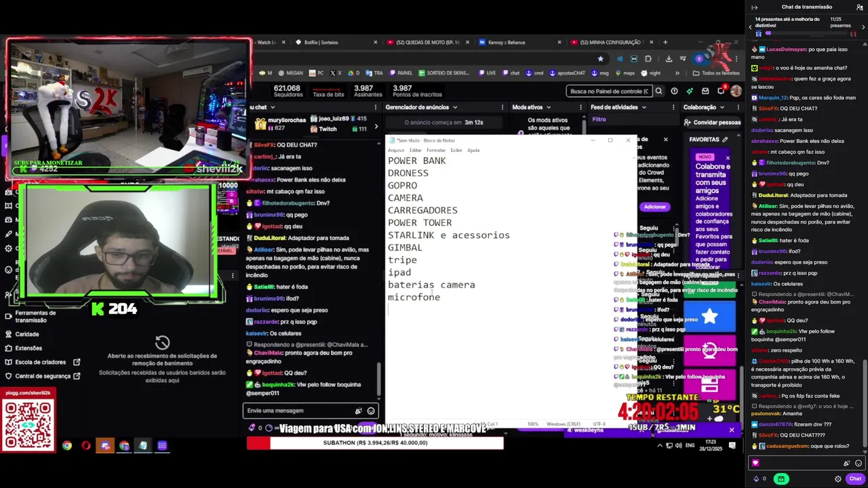Open a new browser tab with plus button
The height and width of the screenshot is (488, 868).
(x=665, y=42)
